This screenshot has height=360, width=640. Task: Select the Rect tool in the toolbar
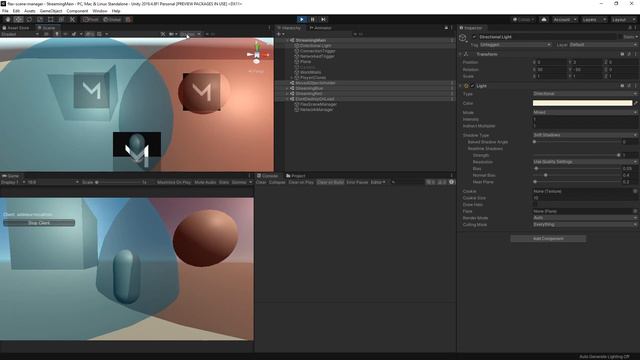(51, 20)
